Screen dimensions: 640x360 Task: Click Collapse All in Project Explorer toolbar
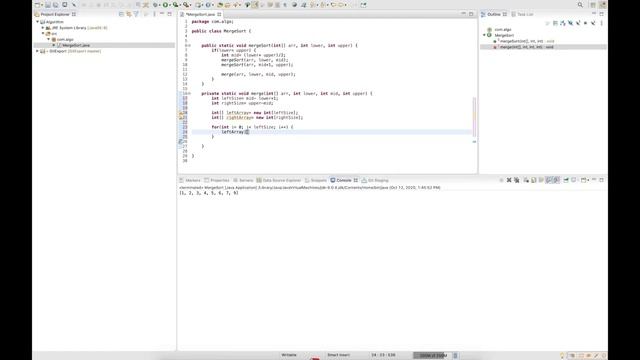click(x=121, y=14)
